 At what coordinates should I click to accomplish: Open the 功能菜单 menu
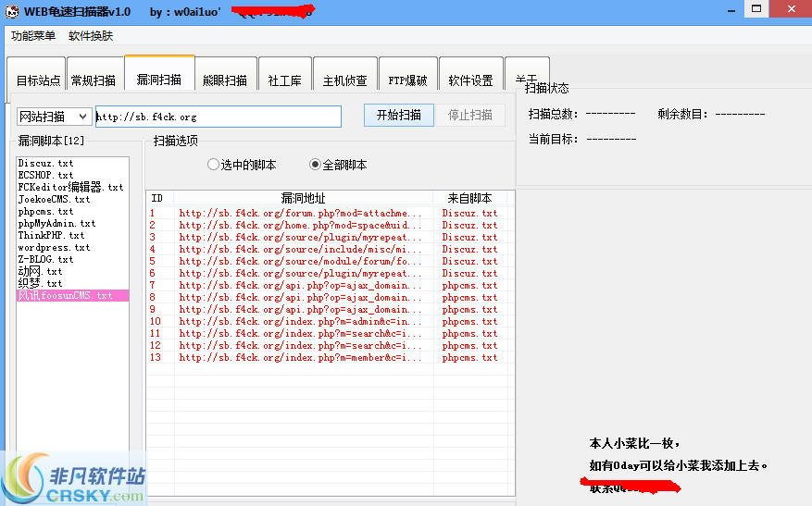[x=33, y=36]
